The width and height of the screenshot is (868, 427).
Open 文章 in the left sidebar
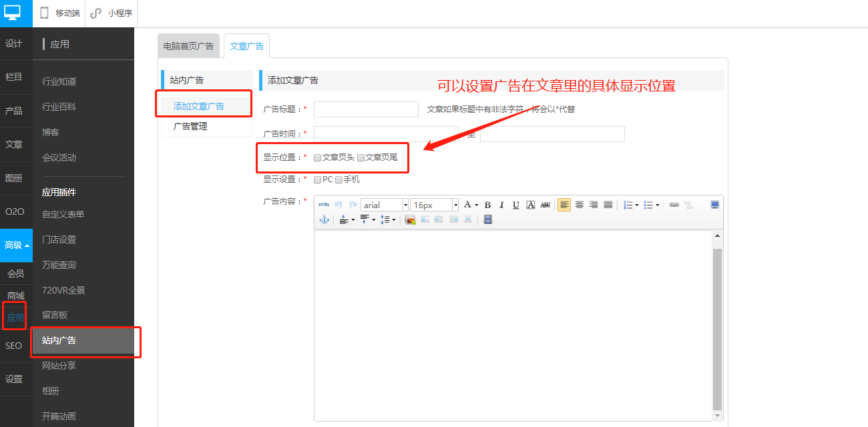point(14,144)
